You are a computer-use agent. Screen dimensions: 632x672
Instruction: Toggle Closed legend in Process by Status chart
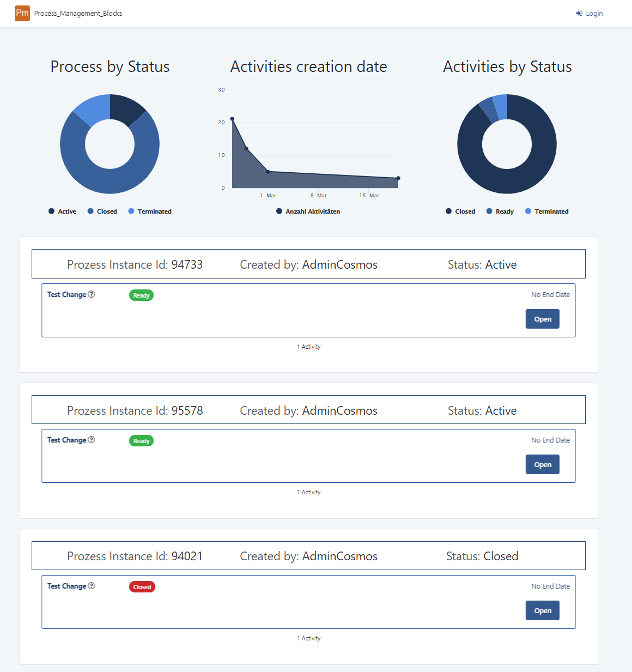(102, 211)
